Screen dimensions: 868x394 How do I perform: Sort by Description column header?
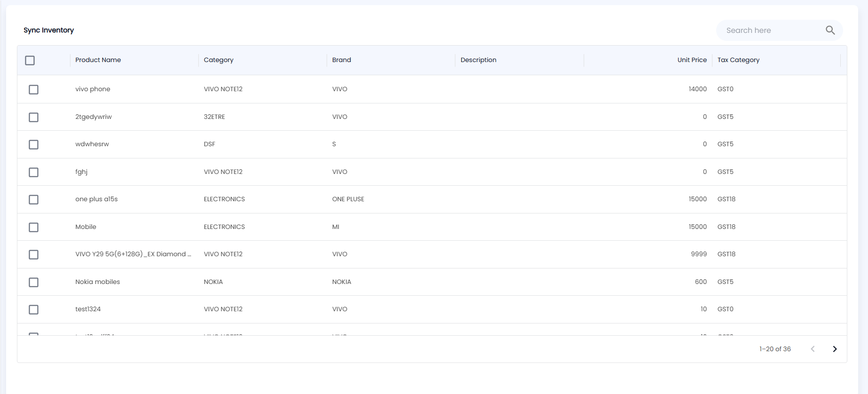pos(478,60)
